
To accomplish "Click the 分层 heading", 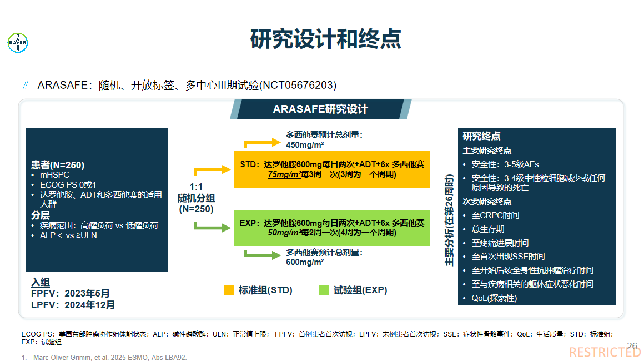I will (x=40, y=215).
